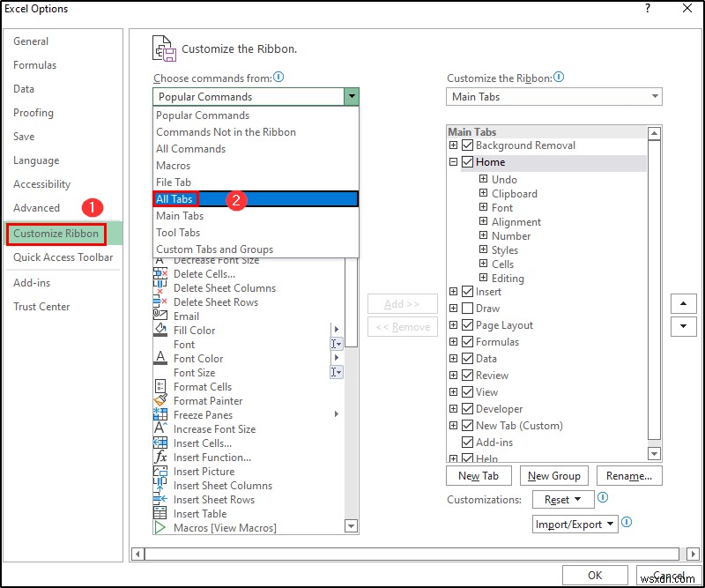Open the Customize the Ribbon dropdown

point(653,96)
